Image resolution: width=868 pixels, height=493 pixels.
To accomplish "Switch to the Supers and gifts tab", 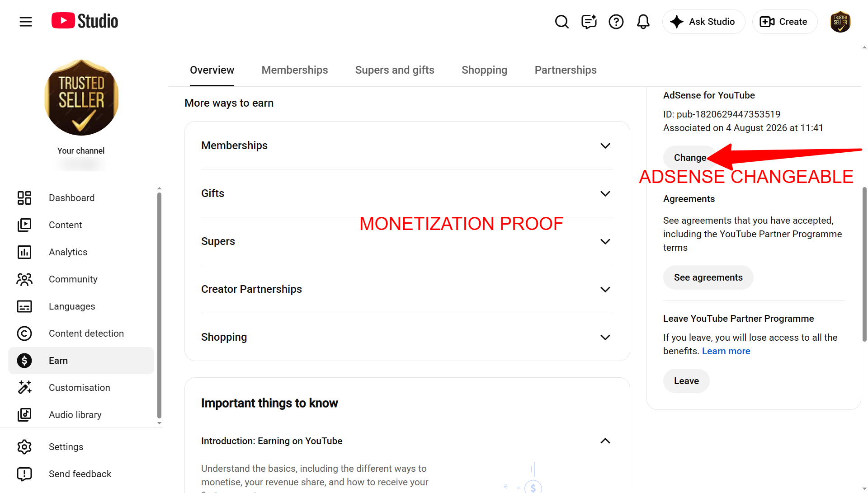I will (395, 70).
